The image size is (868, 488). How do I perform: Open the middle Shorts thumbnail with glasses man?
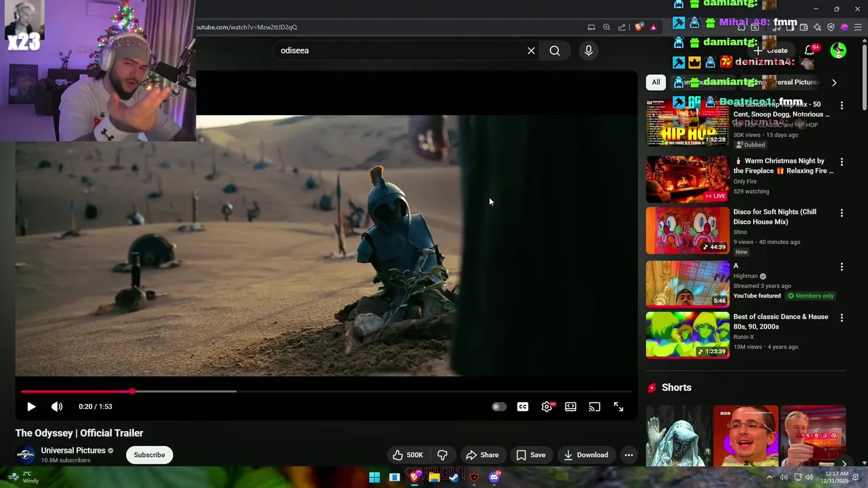746,436
